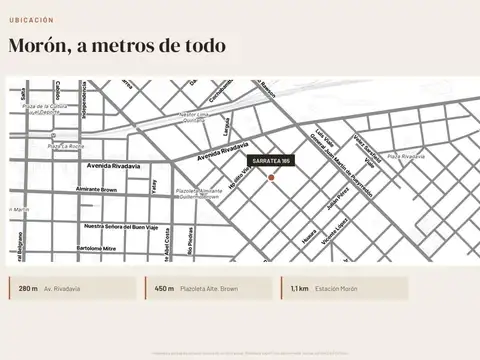Click the General Juan Martín de Pueyrredón label

pos(341,166)
